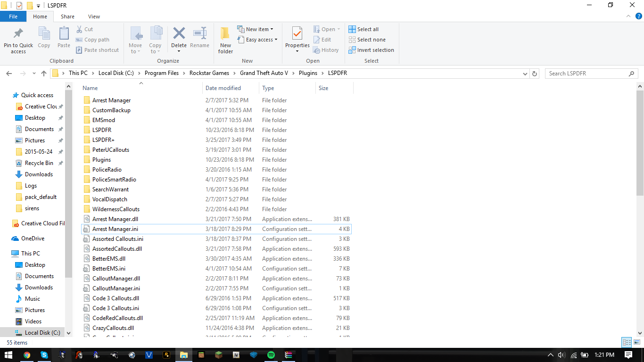
Task: Click the Invert selection icon
Action: pos(352,50)
